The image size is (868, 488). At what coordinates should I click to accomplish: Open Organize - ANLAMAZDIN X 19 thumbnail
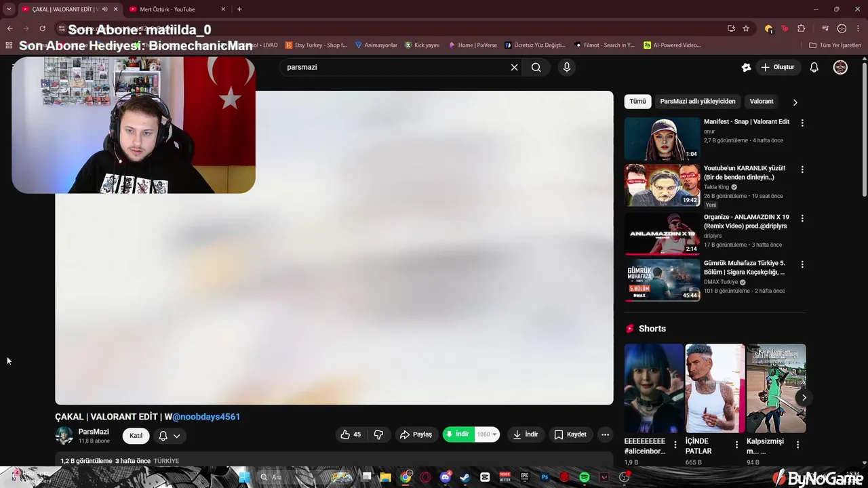pos(662,234)
